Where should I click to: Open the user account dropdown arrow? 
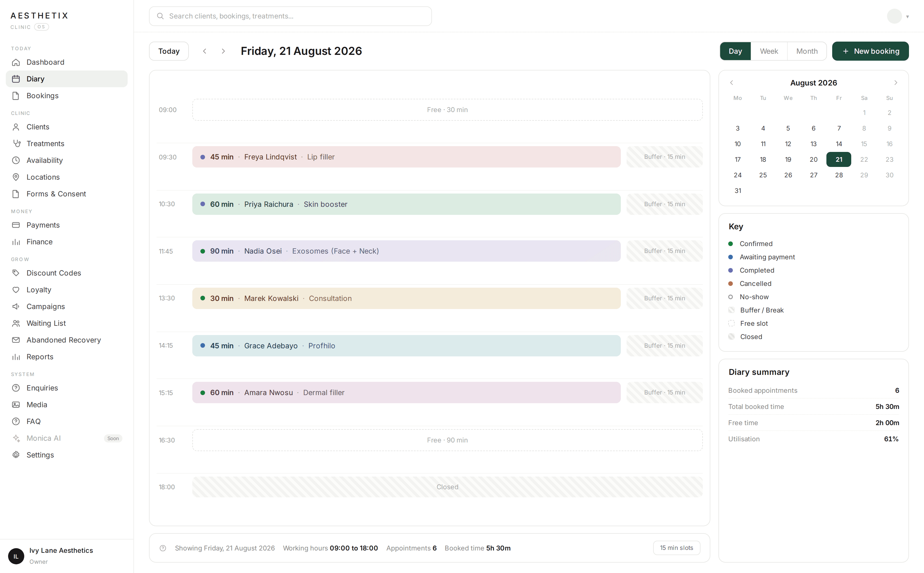pos(907,17)
